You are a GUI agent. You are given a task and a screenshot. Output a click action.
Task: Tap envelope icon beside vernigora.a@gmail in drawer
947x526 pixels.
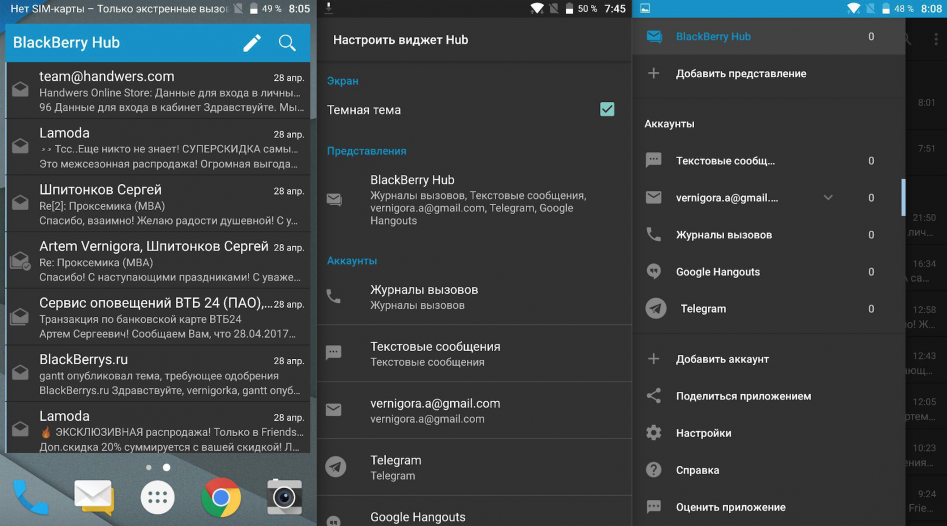[x=653, y=197]
